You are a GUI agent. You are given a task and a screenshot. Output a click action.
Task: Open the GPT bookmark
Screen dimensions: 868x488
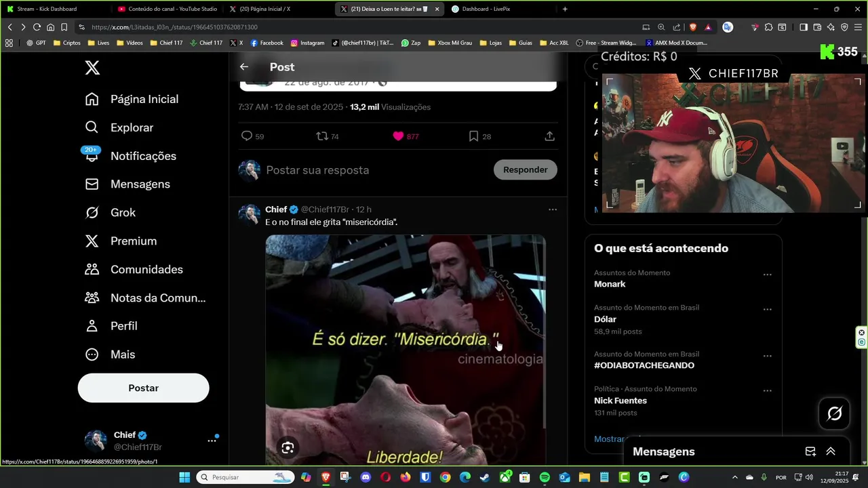(36, 43)
